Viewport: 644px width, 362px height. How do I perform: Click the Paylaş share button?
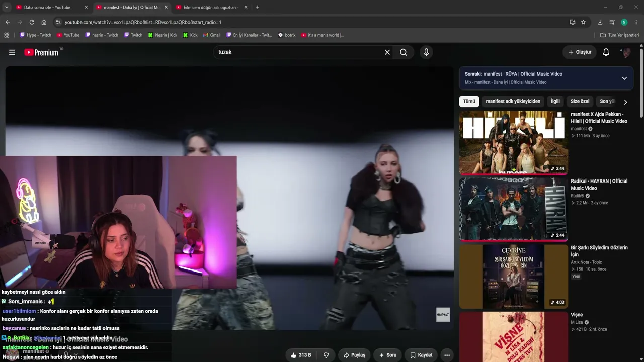354,355
